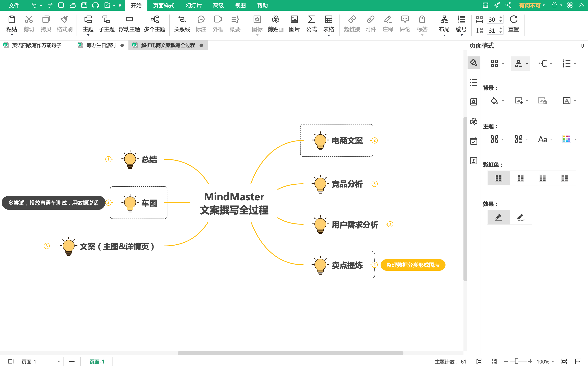The image size is (588, 368).
Task: Select the hand-drawn effect option
Action: (x=520, y=217)
